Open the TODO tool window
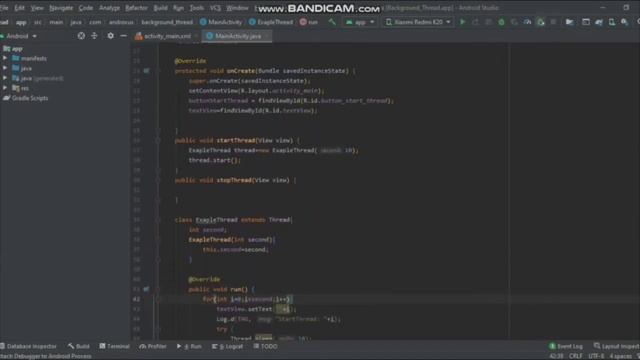The height and width of the screenshot is (360, 640). pyautogui.click(x=265, y=346)
